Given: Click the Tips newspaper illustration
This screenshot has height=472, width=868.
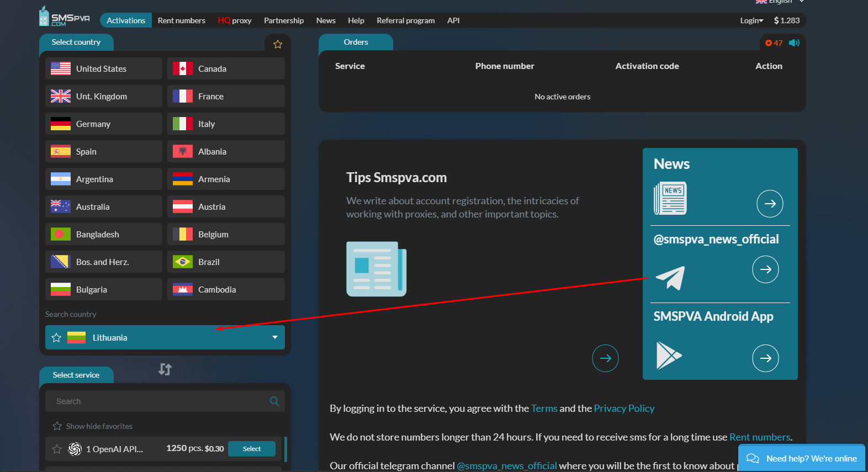Looking at the screenshot, I should [377, 269].
